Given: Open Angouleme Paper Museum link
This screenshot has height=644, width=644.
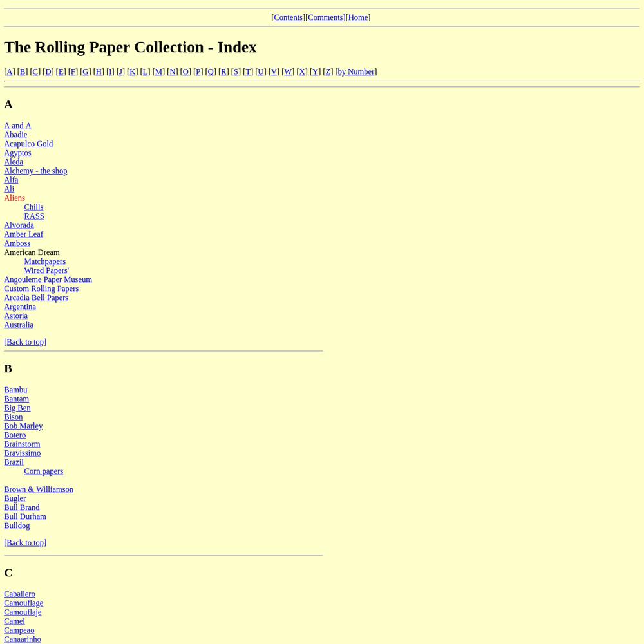Looking at the screenshot, I should (48, 279).
